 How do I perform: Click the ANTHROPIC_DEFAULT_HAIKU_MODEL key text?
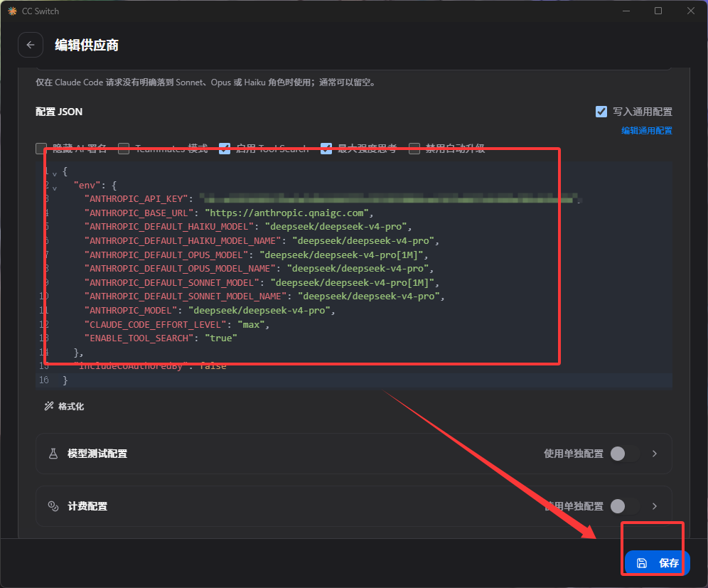(x=169, y=227)
